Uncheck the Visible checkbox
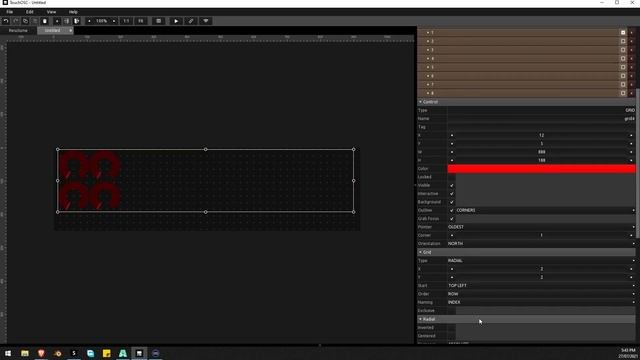The height and width of the screenshot is (360, 640). click(451, 185)
